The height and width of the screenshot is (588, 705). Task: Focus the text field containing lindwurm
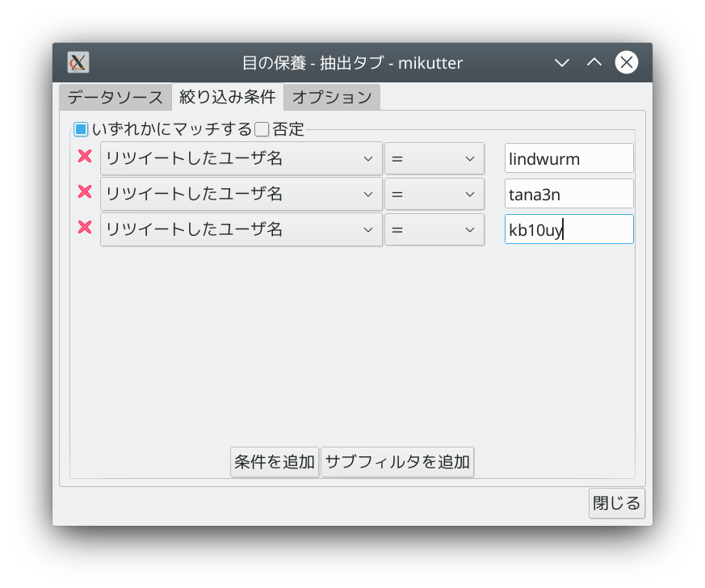click(569, 158)
